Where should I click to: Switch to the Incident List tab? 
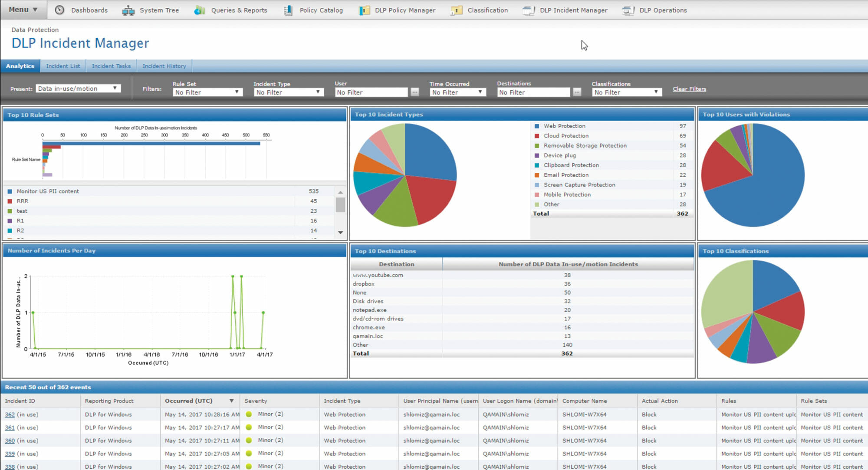63,66
